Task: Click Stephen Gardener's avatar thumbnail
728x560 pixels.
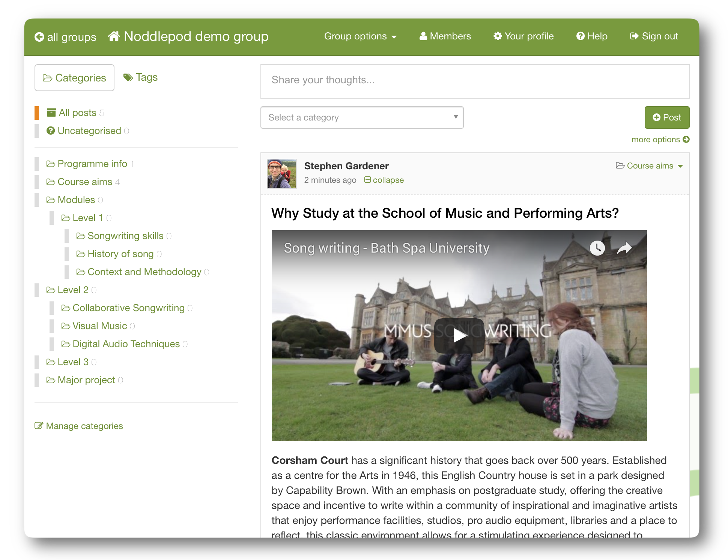Action: 282,173
